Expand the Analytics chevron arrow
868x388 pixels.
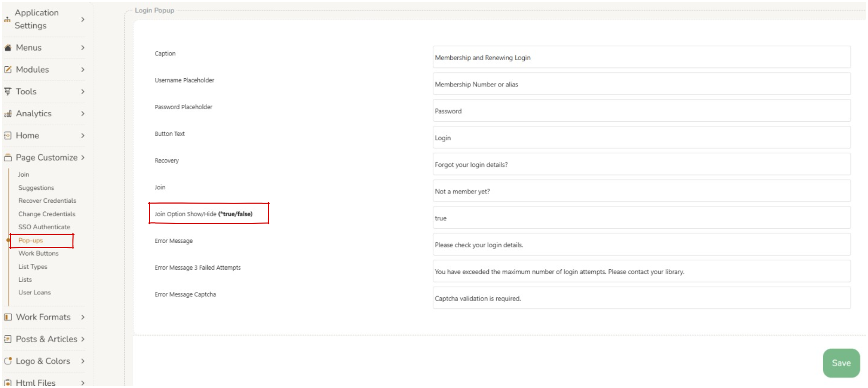83,114
